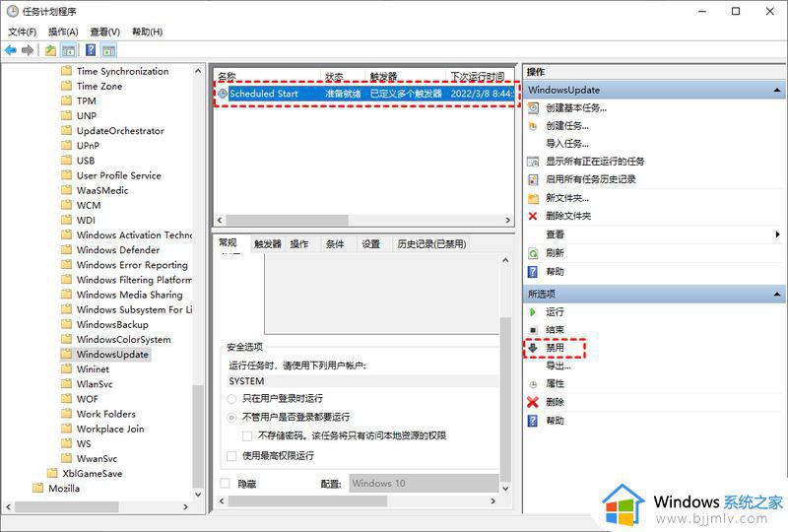Image resolution: width=788 pixels, height=532 pixels.
Task: Click 帮助 under WindowsUpdate actions
Action: click(555, 272)
